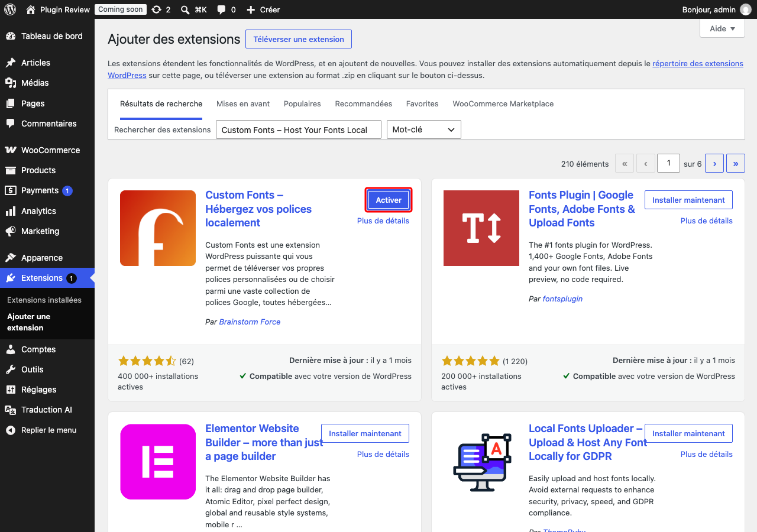Click the Traduction AI icon

(x=11, y=410)
